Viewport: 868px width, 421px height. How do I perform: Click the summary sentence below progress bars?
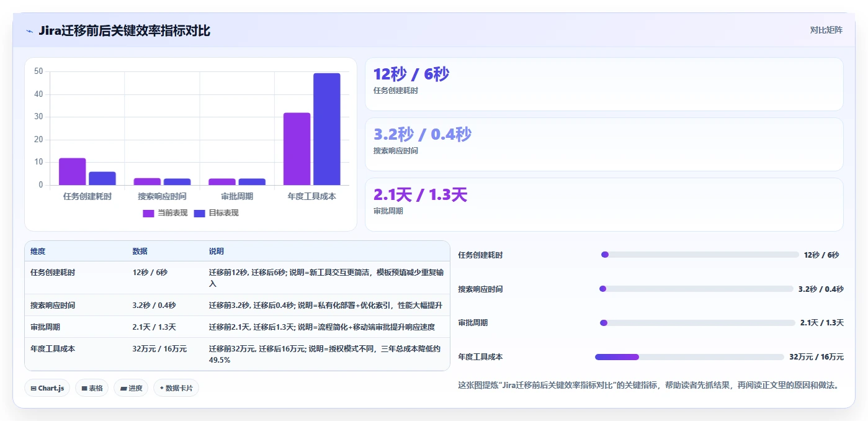(648, 385)
